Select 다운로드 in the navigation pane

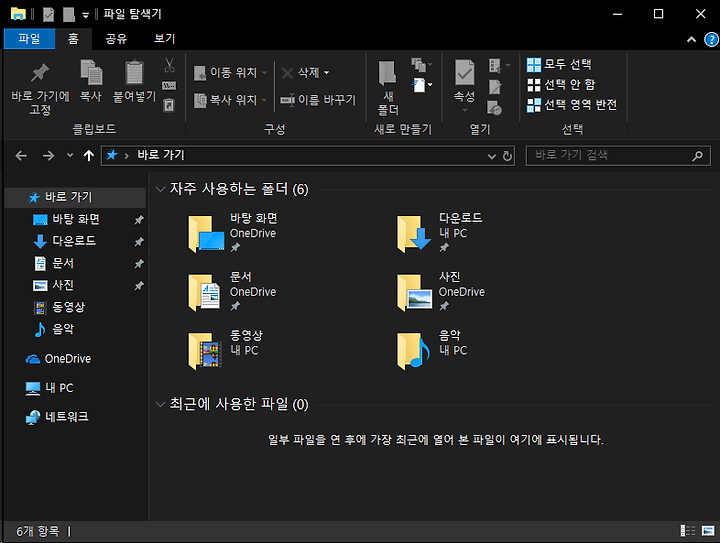pos(75,241)
